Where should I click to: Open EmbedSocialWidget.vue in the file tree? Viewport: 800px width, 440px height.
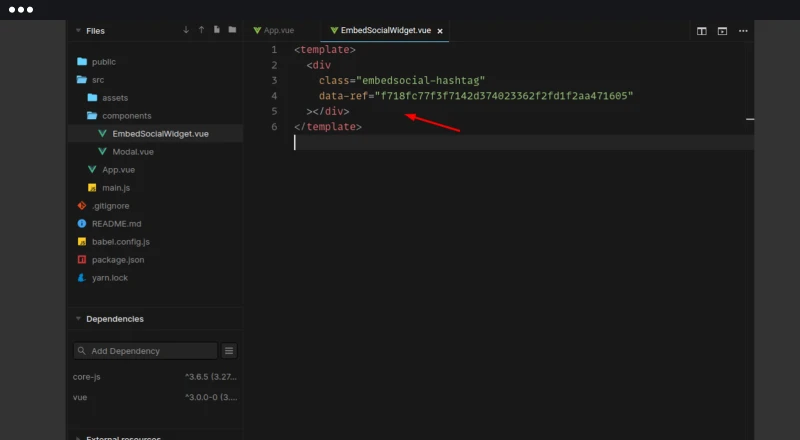point(155,134)
